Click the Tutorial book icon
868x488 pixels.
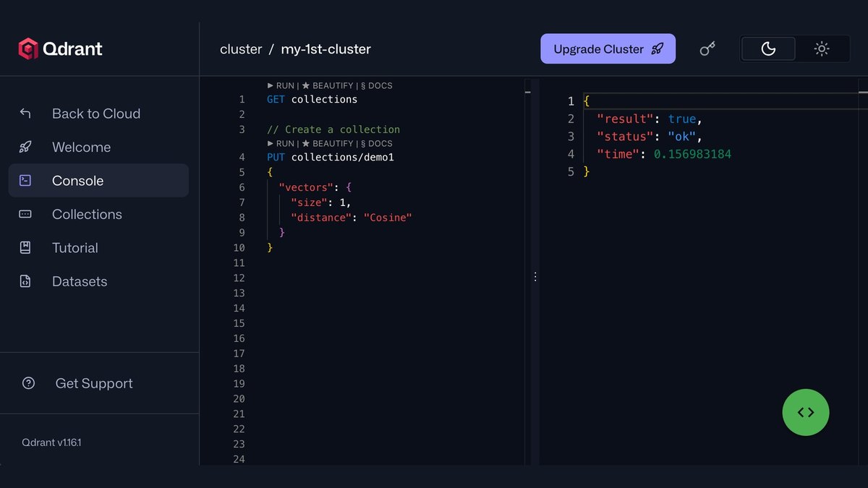click(25, 247)
